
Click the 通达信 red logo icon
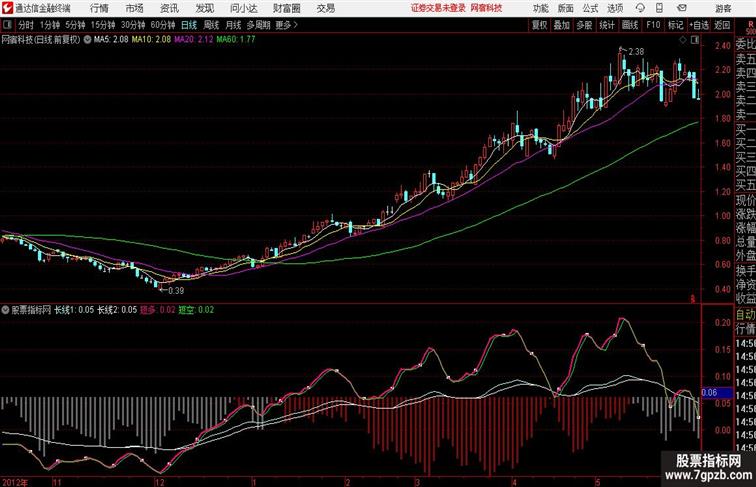pyautogui.click(x=7, y=8)
